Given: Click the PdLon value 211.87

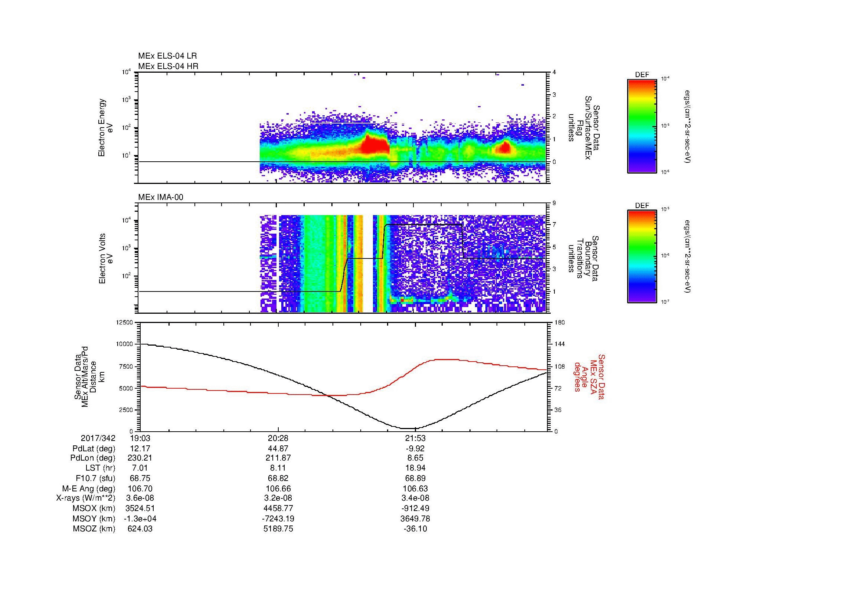Looking at the screenshot, I should (278, 458).
